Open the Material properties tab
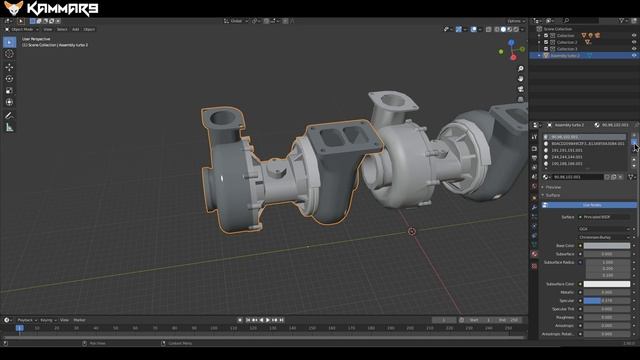 tap(534, 254)
